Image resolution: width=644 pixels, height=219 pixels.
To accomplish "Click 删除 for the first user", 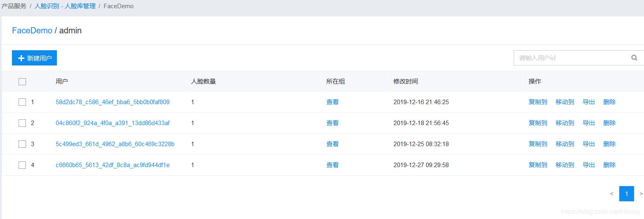I will coord(609,102).
